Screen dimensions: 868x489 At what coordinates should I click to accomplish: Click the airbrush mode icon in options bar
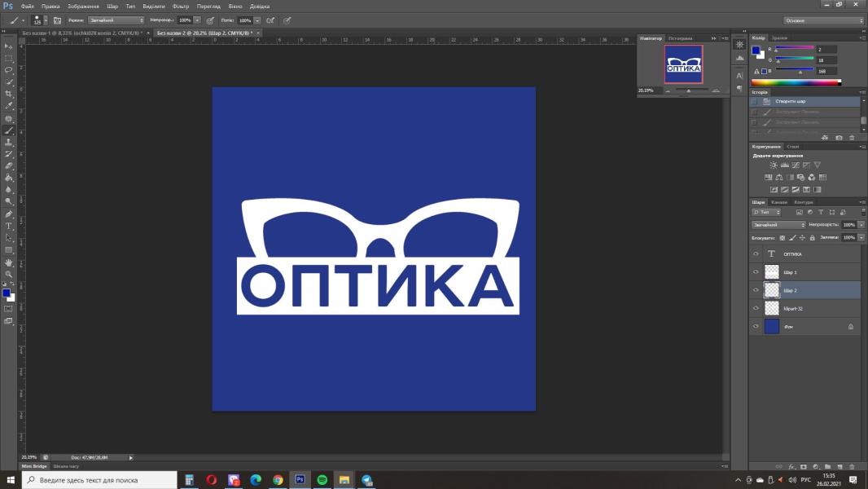click(270, 20)
